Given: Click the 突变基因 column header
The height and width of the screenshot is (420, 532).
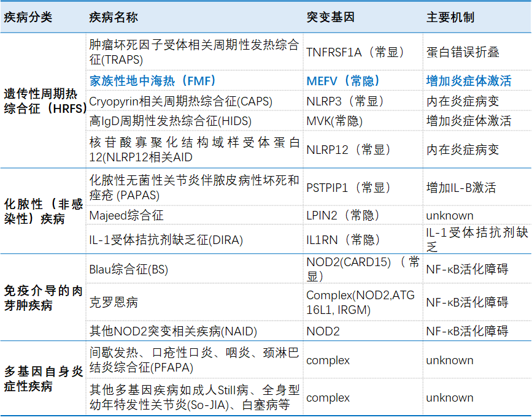Looking at the screenshot, I should pyautogui.click(x=331, y=17).
